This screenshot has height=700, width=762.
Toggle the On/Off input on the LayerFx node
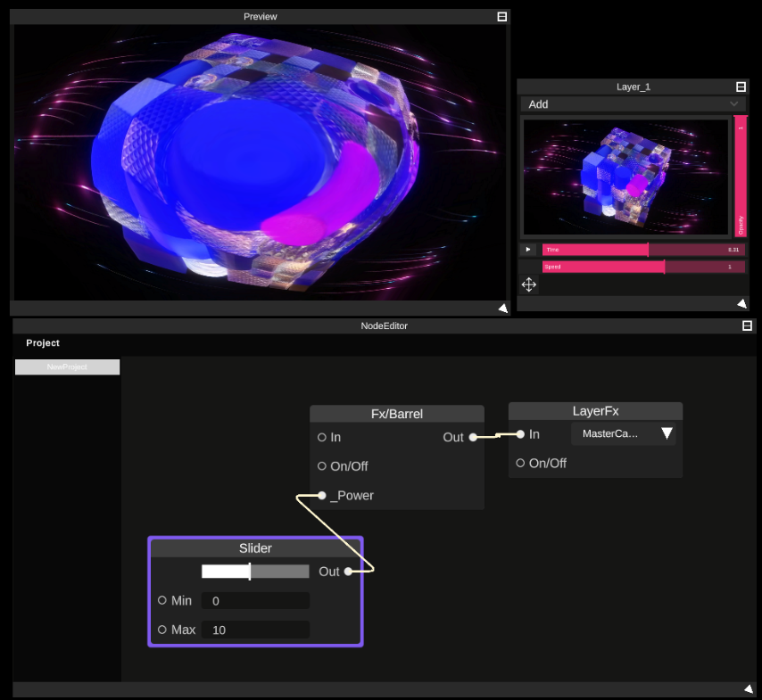click(x=520, y=463)
